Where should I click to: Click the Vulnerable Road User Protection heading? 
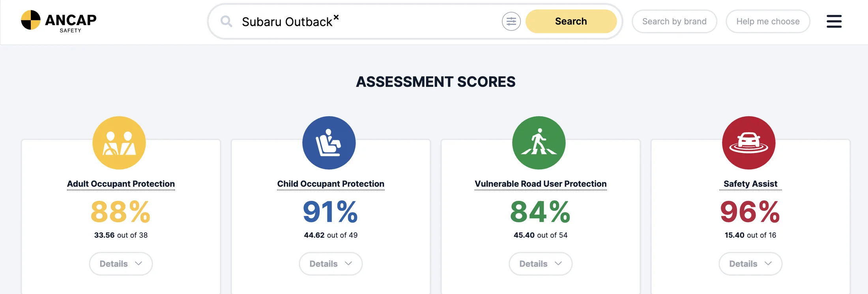point(541,184)
